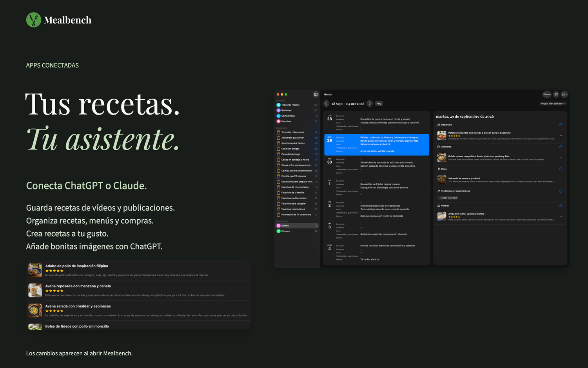Select Compartidas in the sidebar

297,116
